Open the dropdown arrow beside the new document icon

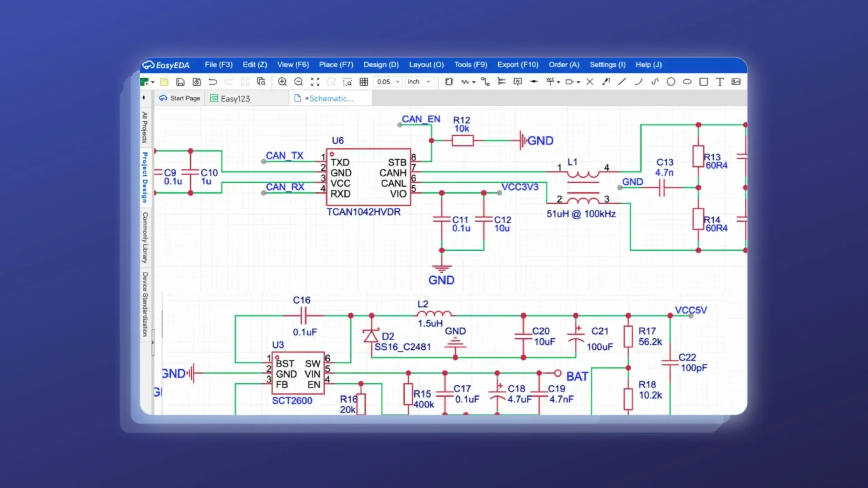click(153, 82)
